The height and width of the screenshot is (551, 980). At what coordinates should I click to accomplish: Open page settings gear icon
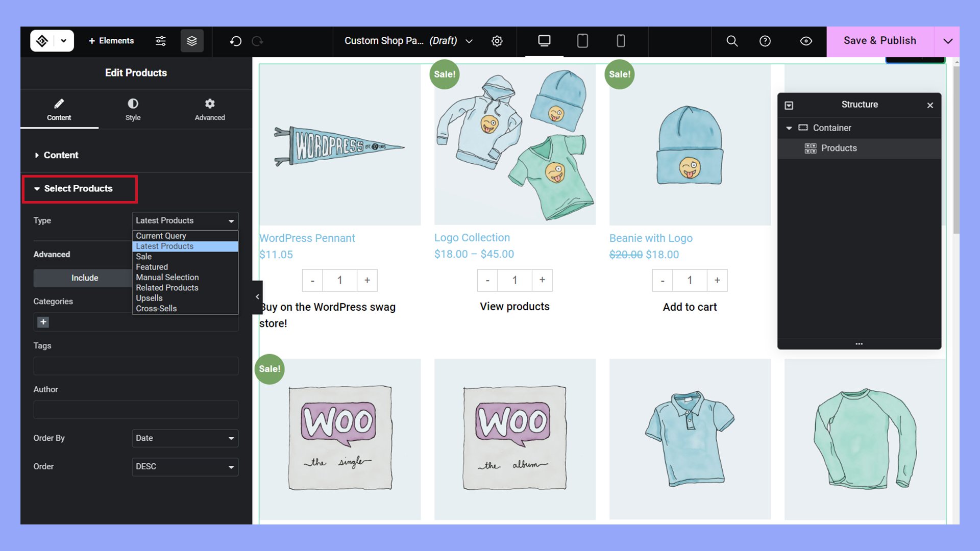497,41
